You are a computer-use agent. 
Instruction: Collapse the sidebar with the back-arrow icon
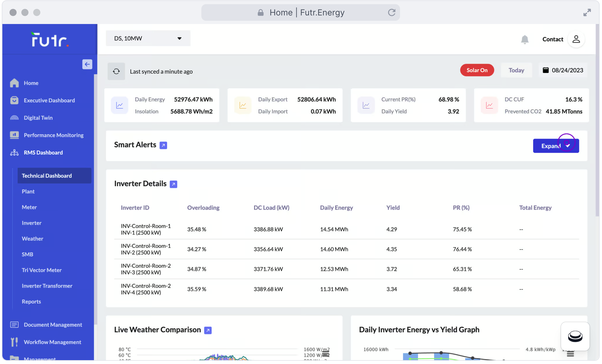(87, 64)
